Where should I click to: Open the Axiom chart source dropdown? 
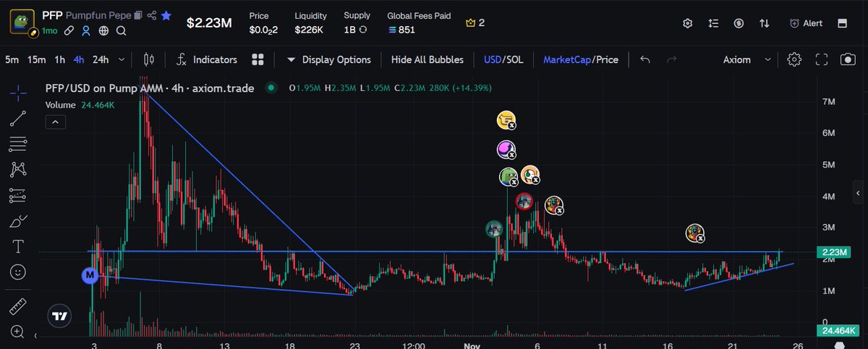click(747, 59)
